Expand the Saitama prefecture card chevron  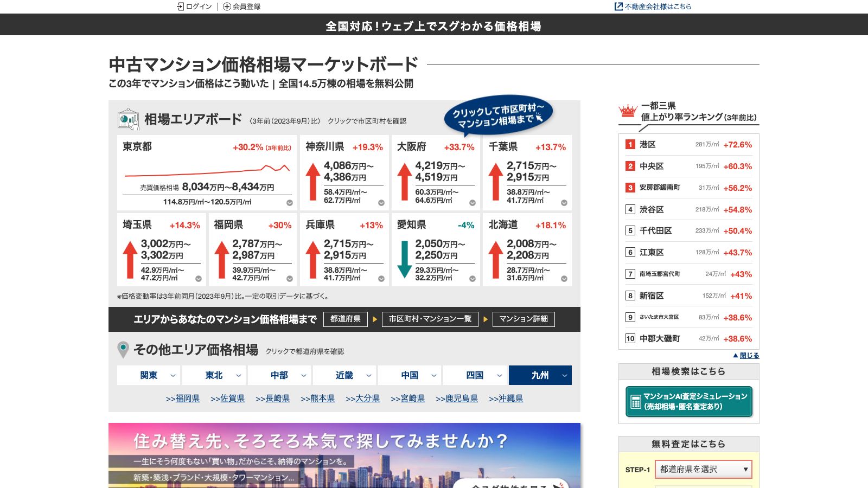199,279
